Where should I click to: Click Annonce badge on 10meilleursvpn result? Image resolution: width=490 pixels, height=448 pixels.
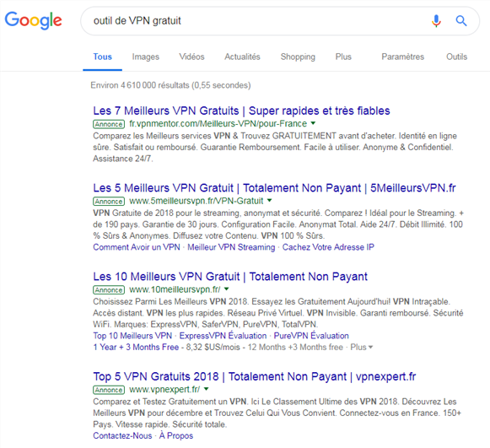coord(109,290)
